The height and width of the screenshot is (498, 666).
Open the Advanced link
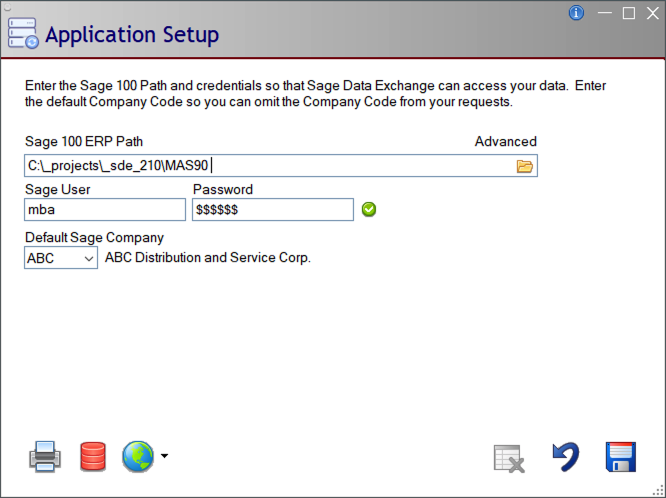coord(505,142)
